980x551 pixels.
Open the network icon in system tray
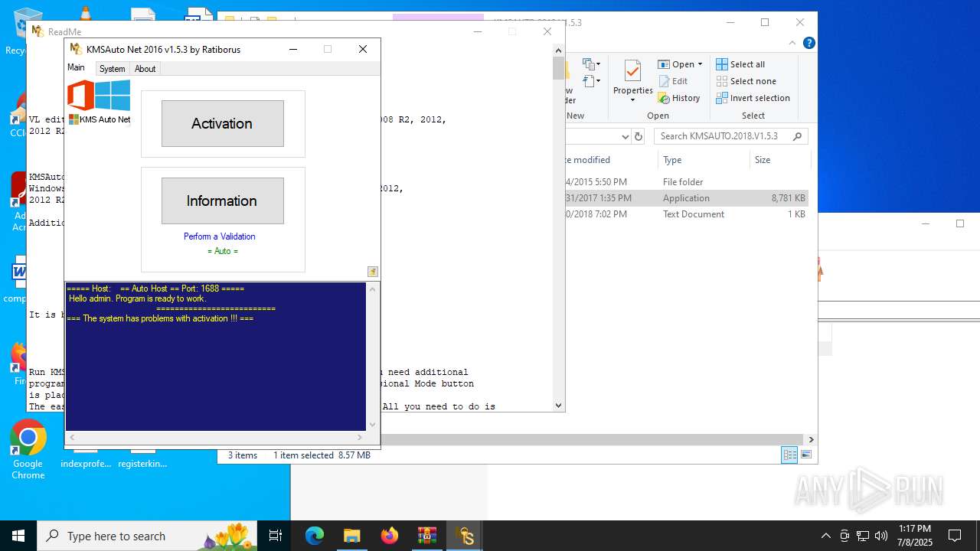[x=863, y=536]
